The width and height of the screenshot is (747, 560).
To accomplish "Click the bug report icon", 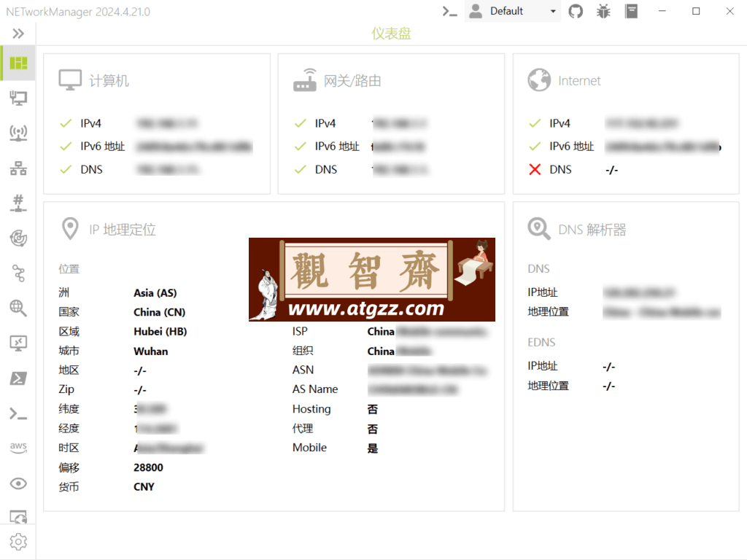I will click(x=603, y=11).
